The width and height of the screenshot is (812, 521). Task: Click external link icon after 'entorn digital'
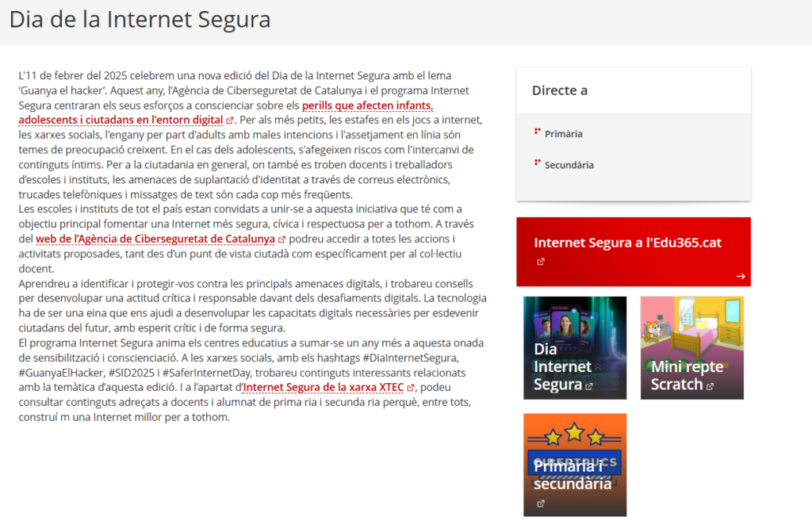pyautogui.click(x=230, y=121)
